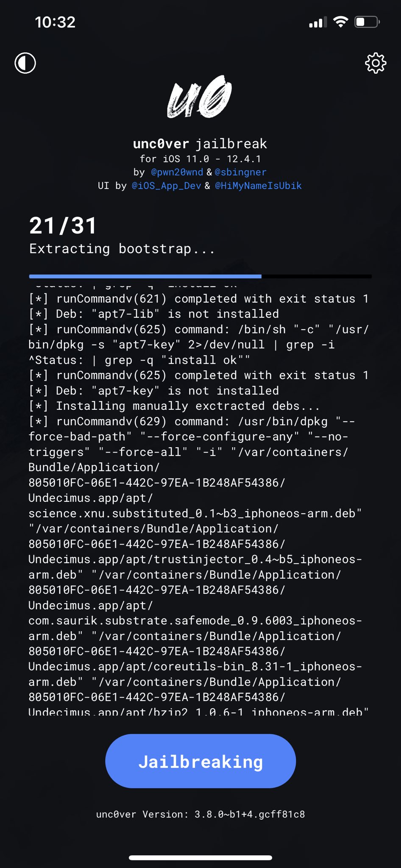Tap the cellular signal bars icon
This screenshot has width=401, height=868.
pos(318,22)
